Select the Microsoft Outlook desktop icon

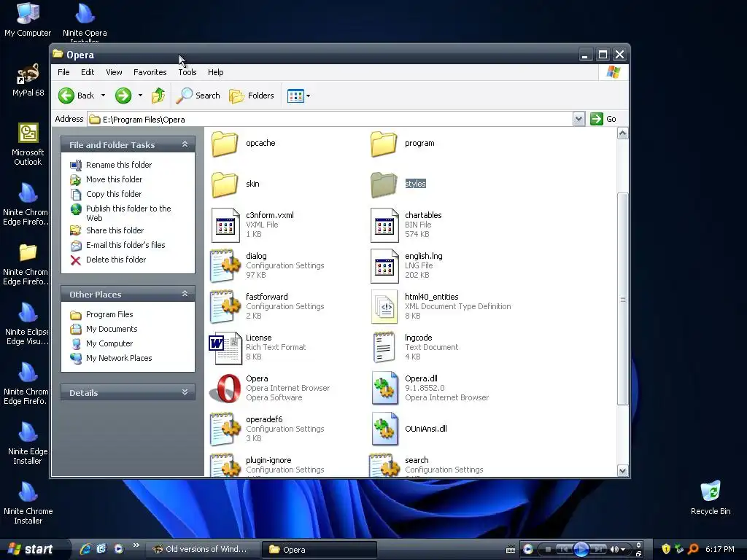point(28,144)
